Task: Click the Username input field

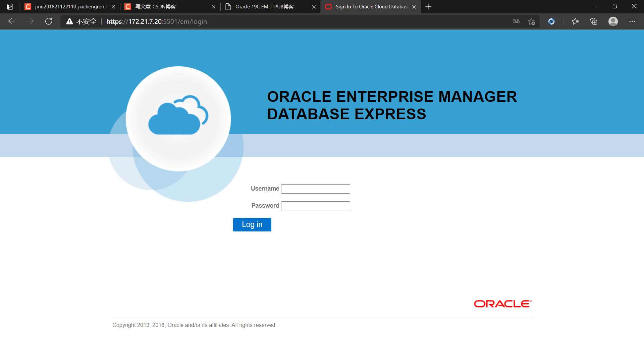Action: click(315, 189)
